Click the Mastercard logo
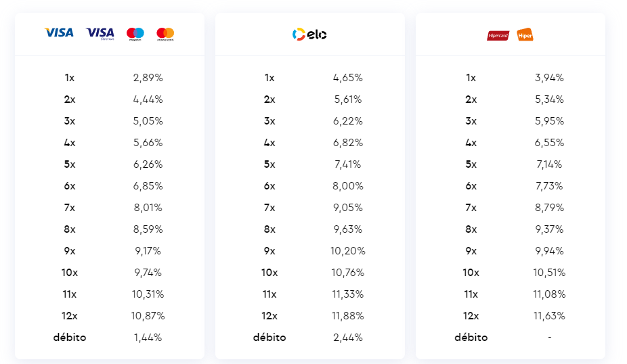Screen dimensions: 627x364 pyautogui.click(x=165, y=34)
